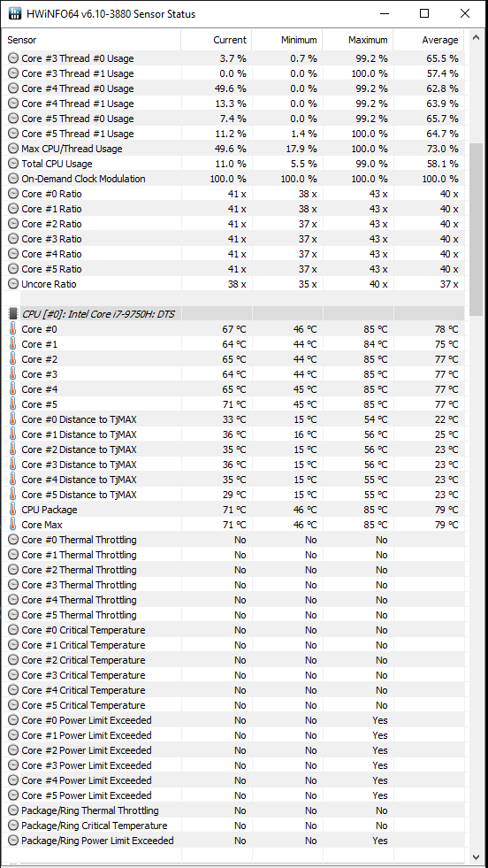Click the thermometer icon next to Core Max
Screen dimensions: 488x868
pos(13,525)
